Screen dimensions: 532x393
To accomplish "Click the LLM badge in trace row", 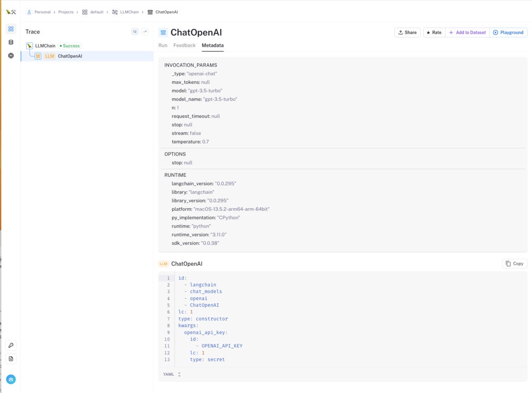I will click(x=50, y=56).
